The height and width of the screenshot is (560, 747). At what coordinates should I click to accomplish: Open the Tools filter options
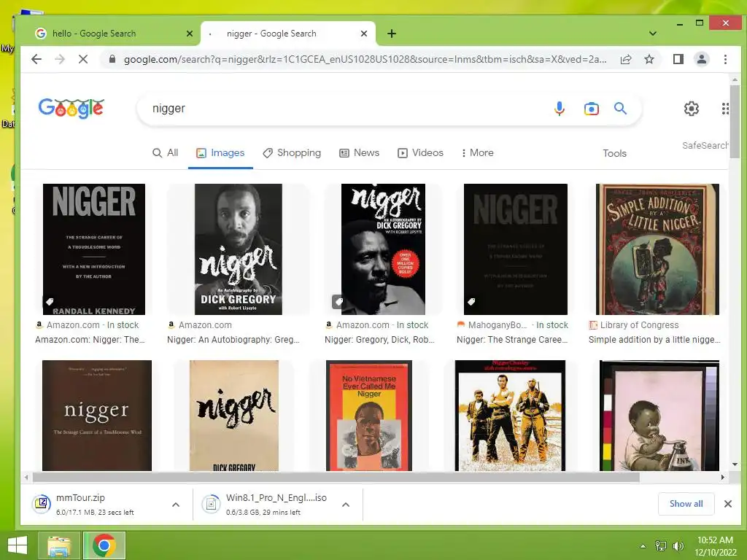[x=614, y=153]
